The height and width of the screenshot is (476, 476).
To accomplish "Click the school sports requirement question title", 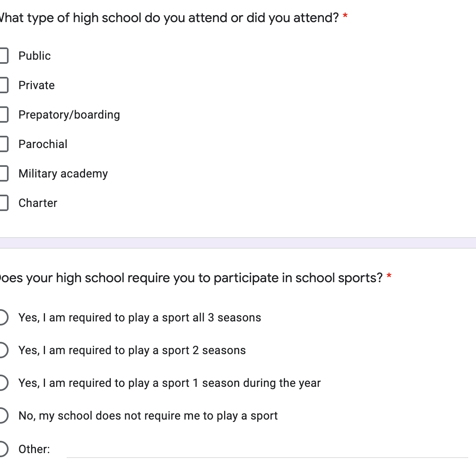I will [x=191, y=278].
